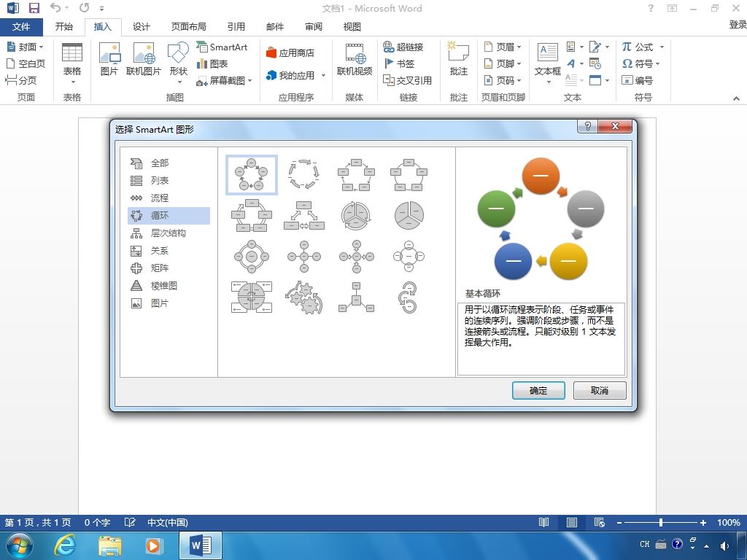This screenshot has height=560, width=747.
Task: Click the 图片 picture button
Action: tap(109, 58)
